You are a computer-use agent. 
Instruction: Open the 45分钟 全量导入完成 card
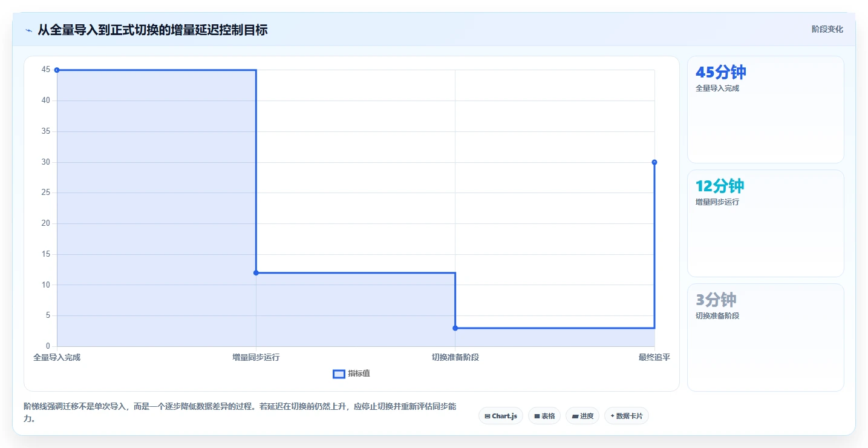click(766, 110)
